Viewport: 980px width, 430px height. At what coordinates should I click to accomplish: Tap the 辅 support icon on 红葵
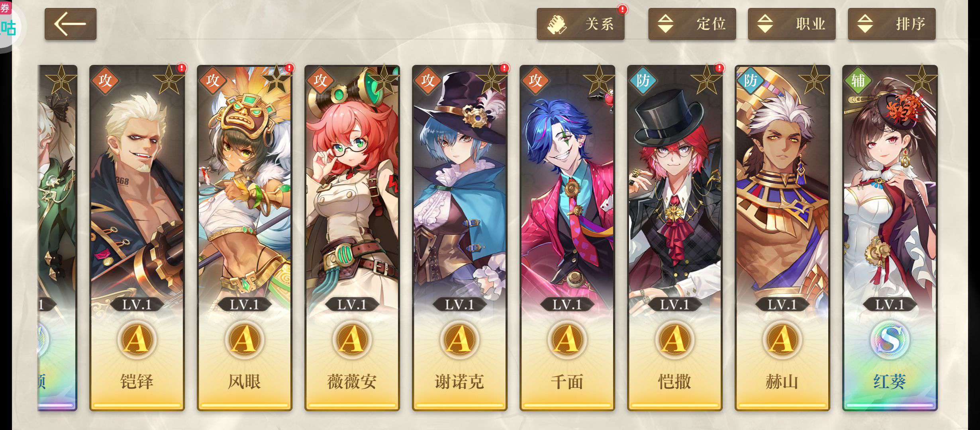[x=858, y=80]
